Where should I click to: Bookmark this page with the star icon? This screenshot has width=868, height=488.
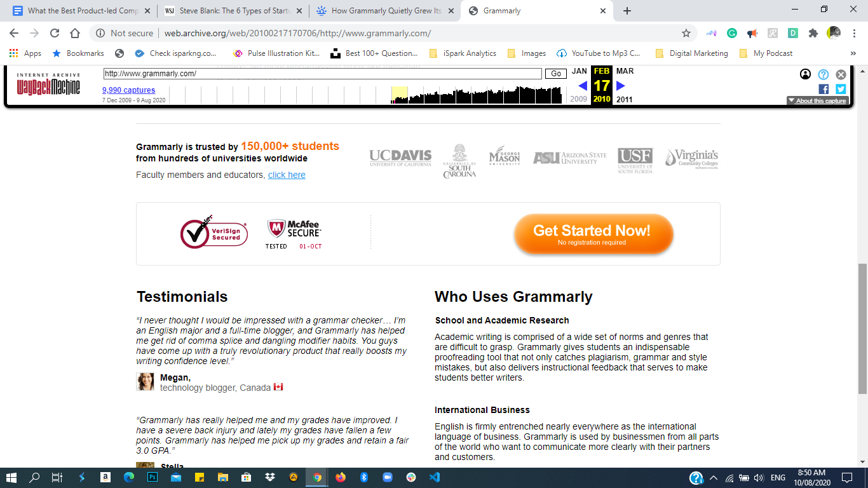pyautogui.click(x=686, y=33)
